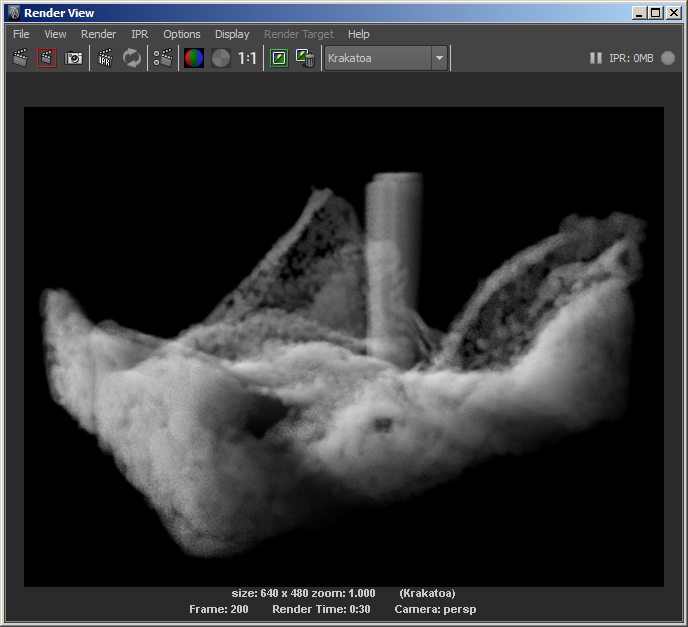The width and height of the screenshot is (688, 627).
Task: Click the rendered smoke image in viewport
Action: [x=344, y=347]
